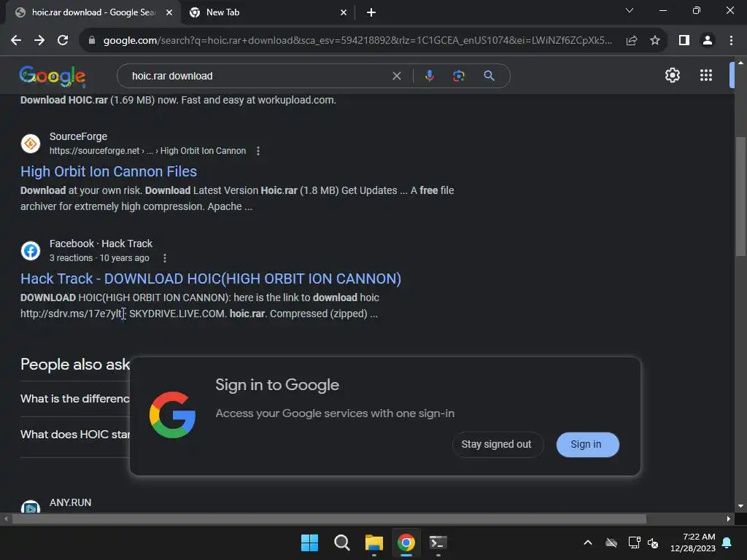Open Chrome three-dot menu
This screenshot has width=747, height=560.
[x=731, y=41]
